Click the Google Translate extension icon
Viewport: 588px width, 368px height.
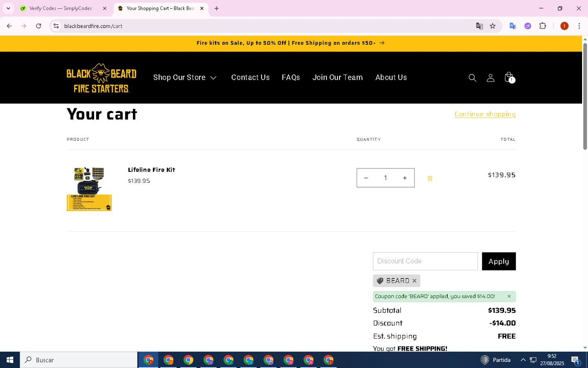513,26
